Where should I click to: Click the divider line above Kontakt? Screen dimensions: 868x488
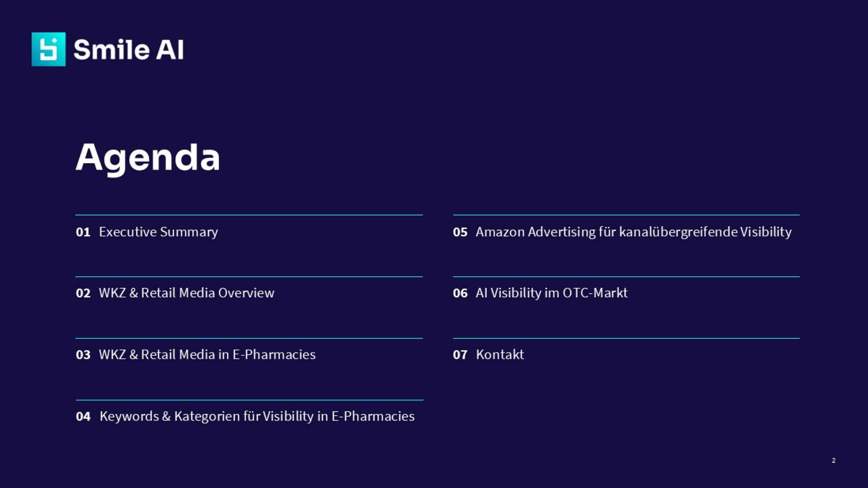[626, 338]
